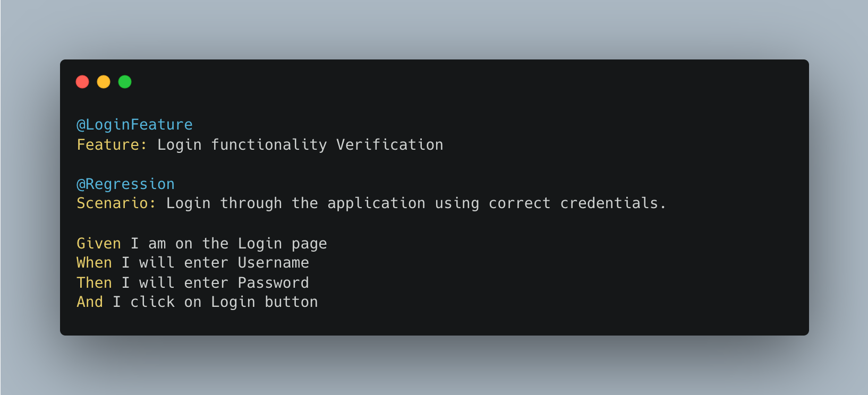
Task: Click the word Verification in Feature line
Action: coord(390,144)
